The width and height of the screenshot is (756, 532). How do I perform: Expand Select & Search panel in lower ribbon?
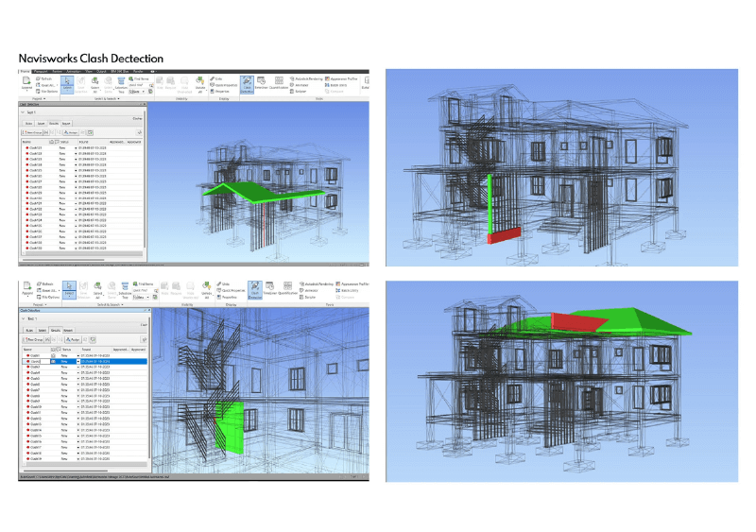coord(123,305)
